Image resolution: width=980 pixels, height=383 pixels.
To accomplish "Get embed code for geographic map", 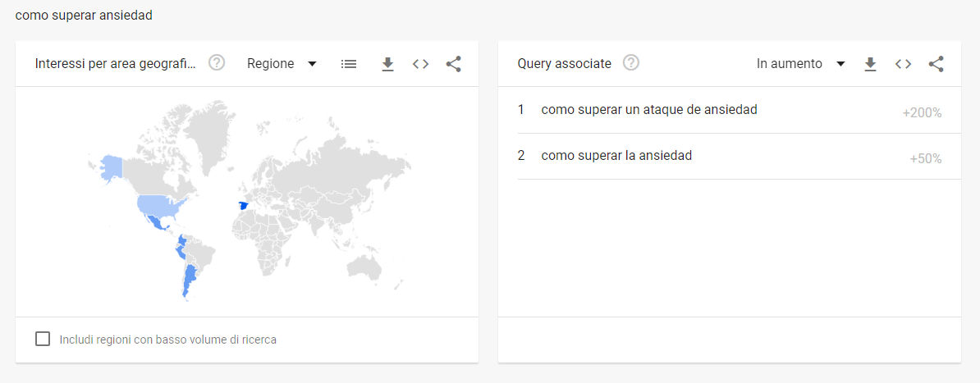I will coord(421,64).
